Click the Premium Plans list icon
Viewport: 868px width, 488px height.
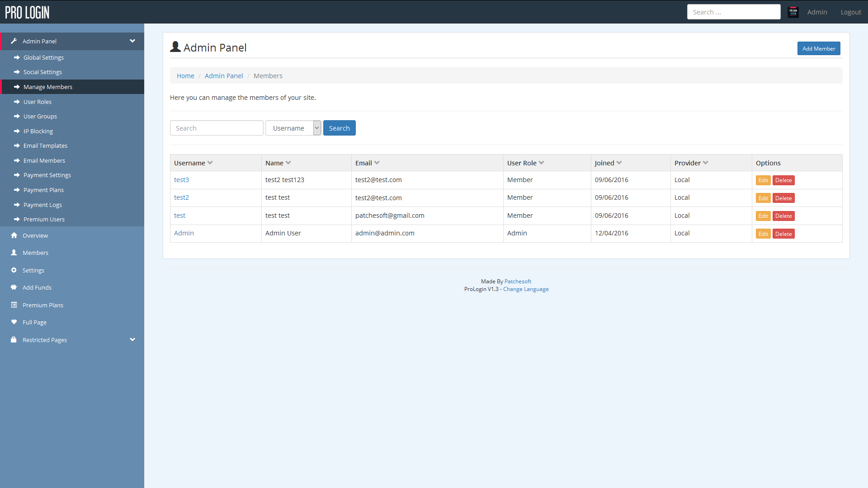click(x=14, y=305)
